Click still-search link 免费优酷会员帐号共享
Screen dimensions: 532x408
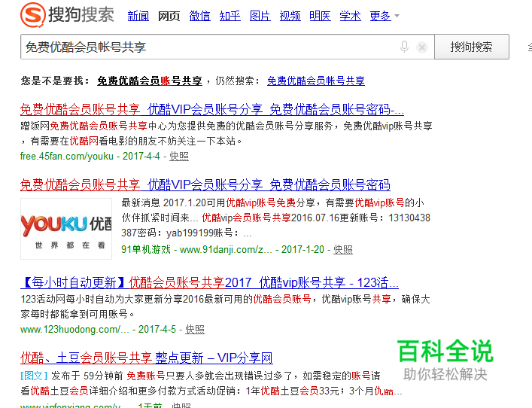[316, 81]
